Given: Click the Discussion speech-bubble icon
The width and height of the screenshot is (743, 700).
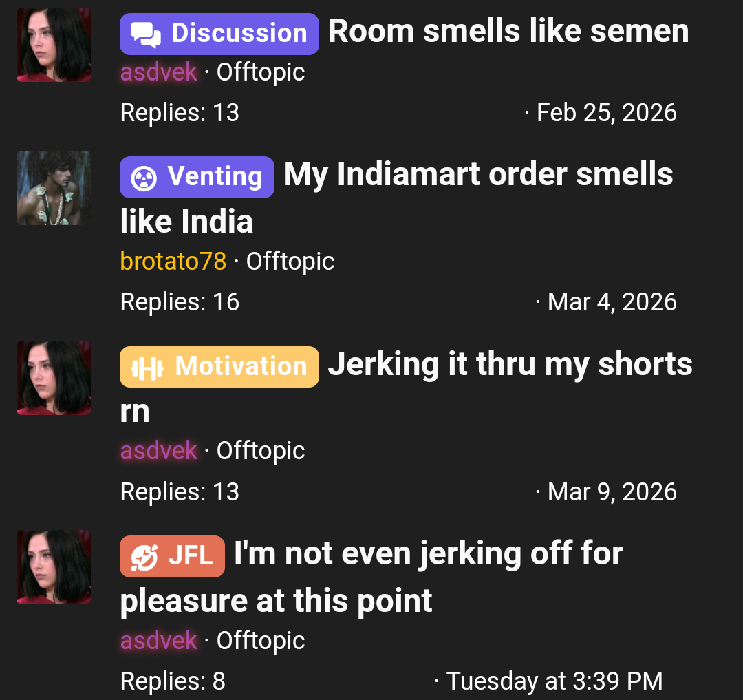Looking at the screenshot, I should [x=145, y=34].
